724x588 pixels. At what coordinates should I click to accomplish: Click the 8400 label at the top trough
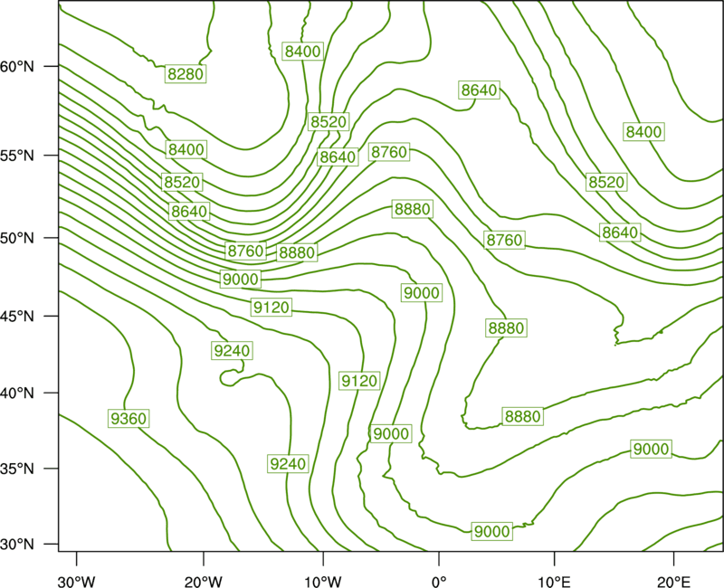302,51
